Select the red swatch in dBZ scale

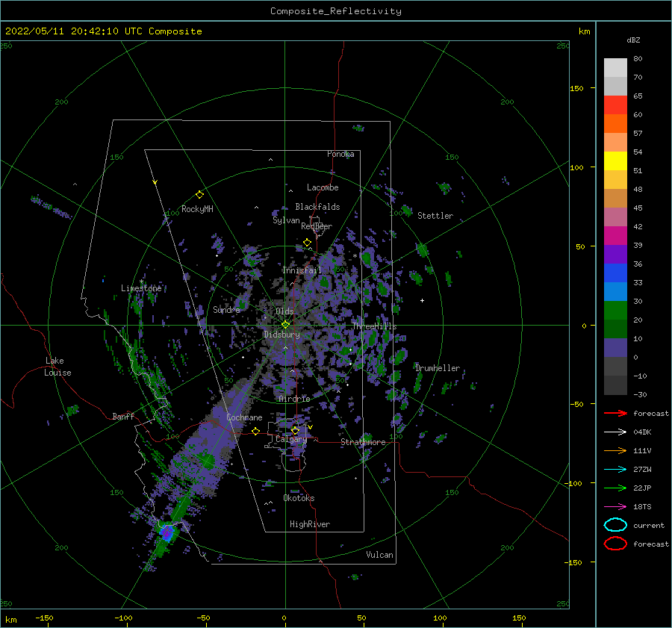[615, 105]
